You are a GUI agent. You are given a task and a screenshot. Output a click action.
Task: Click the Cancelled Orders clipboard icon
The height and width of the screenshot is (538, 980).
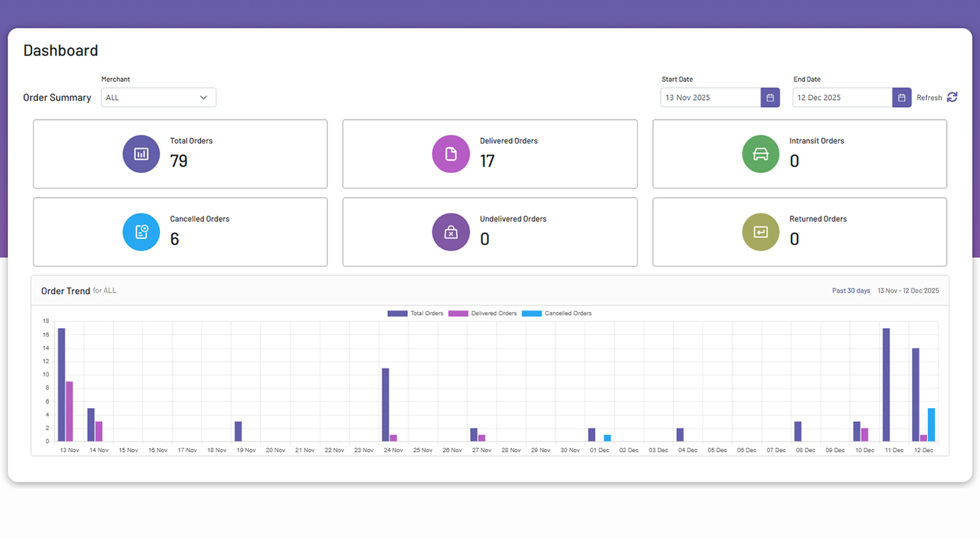[141, 232]
